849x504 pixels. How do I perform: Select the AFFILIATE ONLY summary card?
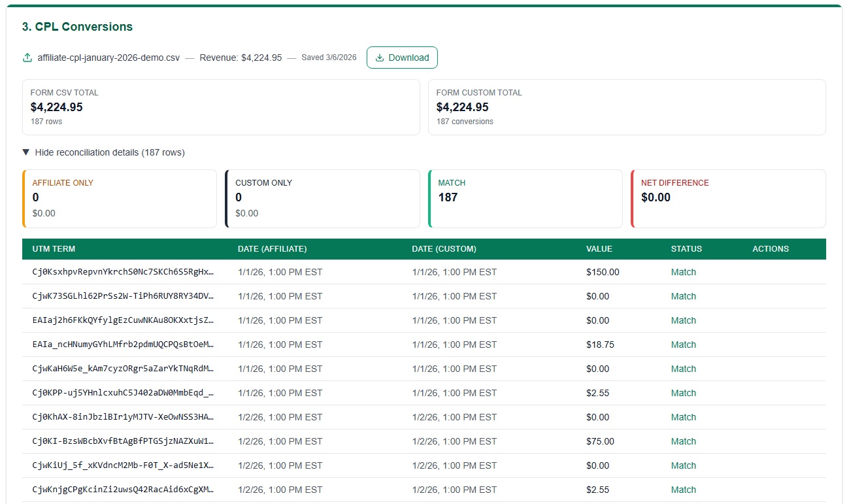click(x=120, y=198)
